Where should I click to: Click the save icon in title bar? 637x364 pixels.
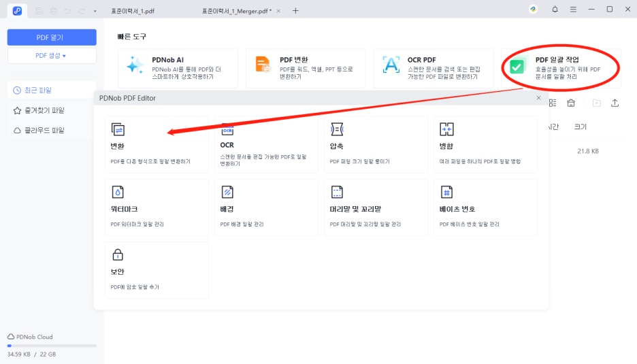39,11
